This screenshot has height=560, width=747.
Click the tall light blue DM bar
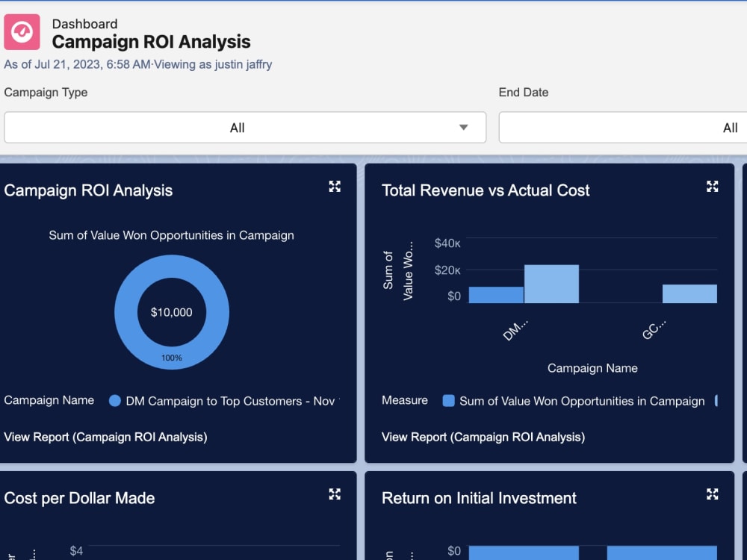click(x=552, y=284)
